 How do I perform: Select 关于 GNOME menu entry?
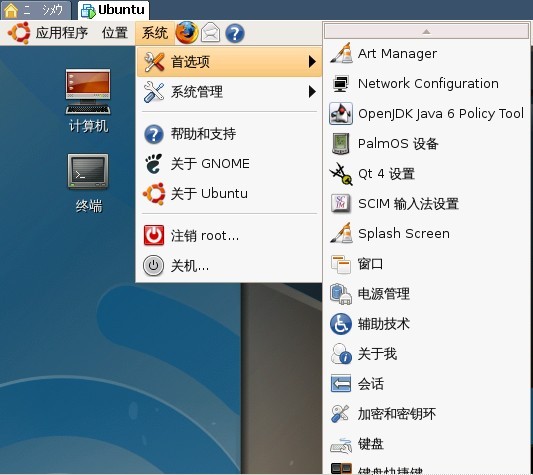[229, 164]
